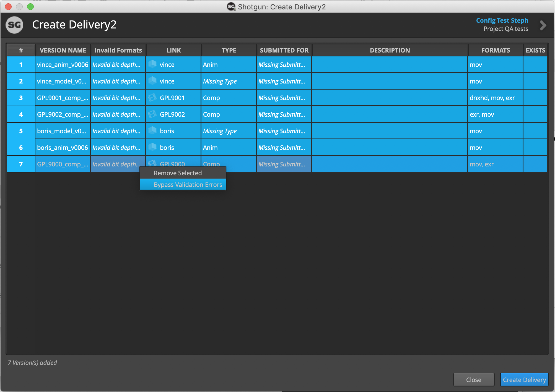The image size is (555, 392).
Task: Click the asset icon next to boris in row 6
Action: tap(152, 147)
